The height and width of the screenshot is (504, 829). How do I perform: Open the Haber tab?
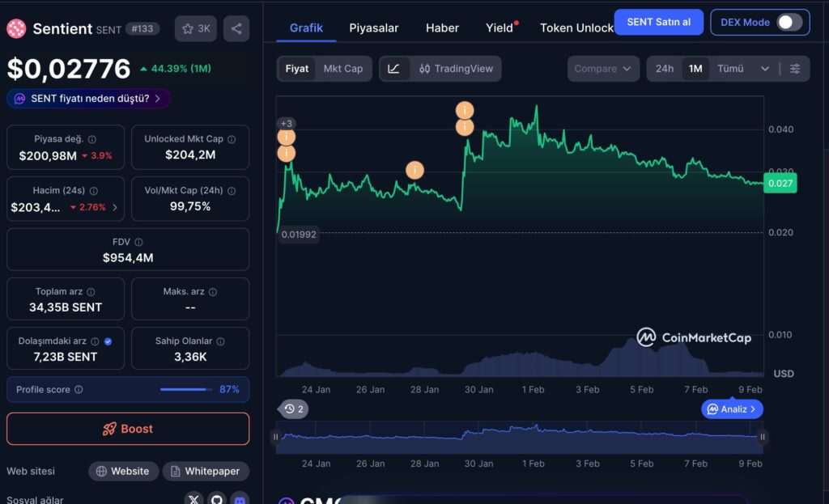coord(442,28)
